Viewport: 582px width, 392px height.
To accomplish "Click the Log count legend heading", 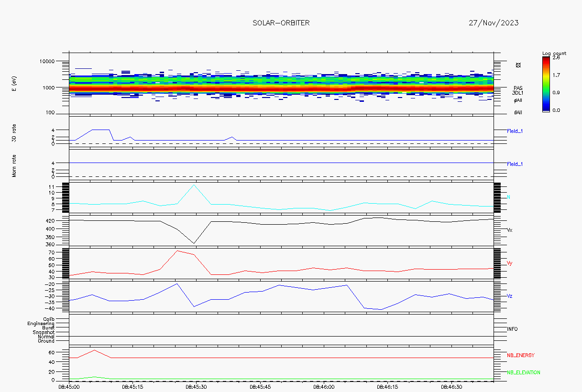I will click(x=554, y=53).
